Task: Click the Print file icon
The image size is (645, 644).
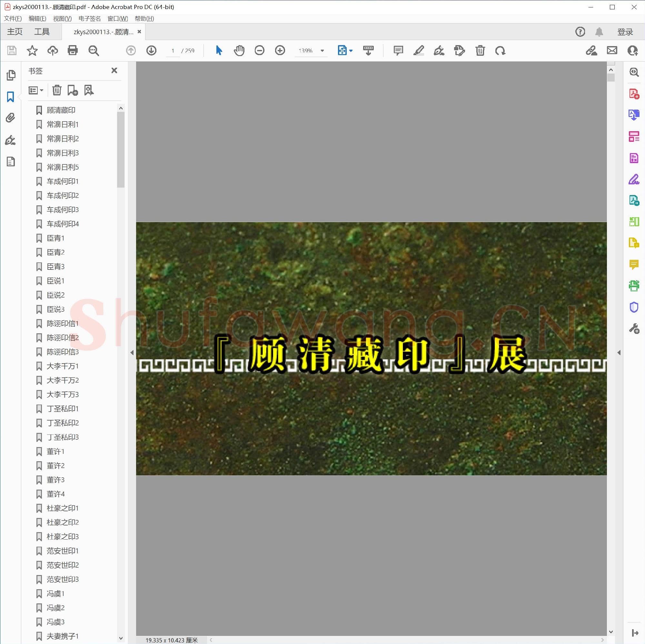Action: coord(73,51)
